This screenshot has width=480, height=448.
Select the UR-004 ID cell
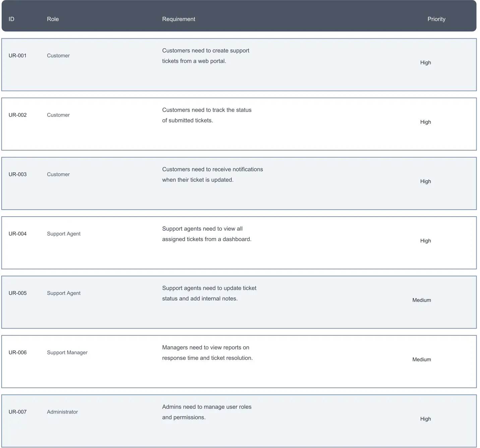tap(17, 234)
